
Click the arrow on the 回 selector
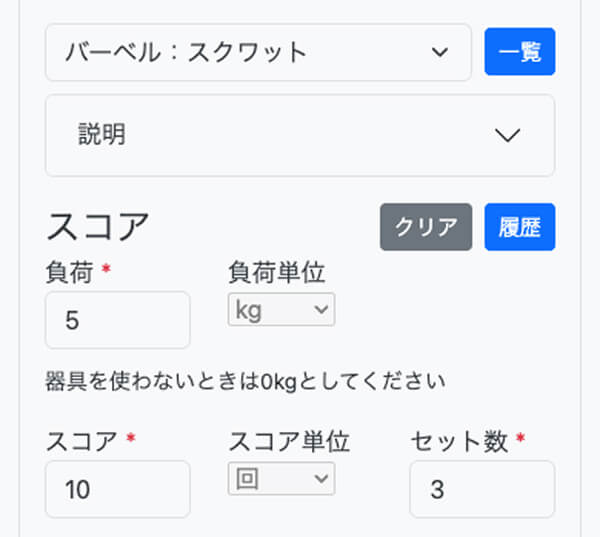(321, 479)
